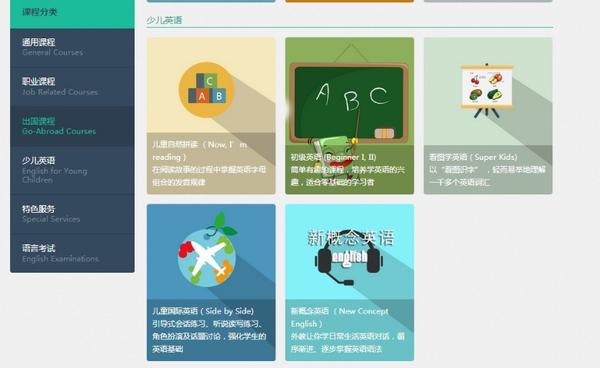
Task: Open the Now I'm reading course link
Action: [x=199, y=151]
